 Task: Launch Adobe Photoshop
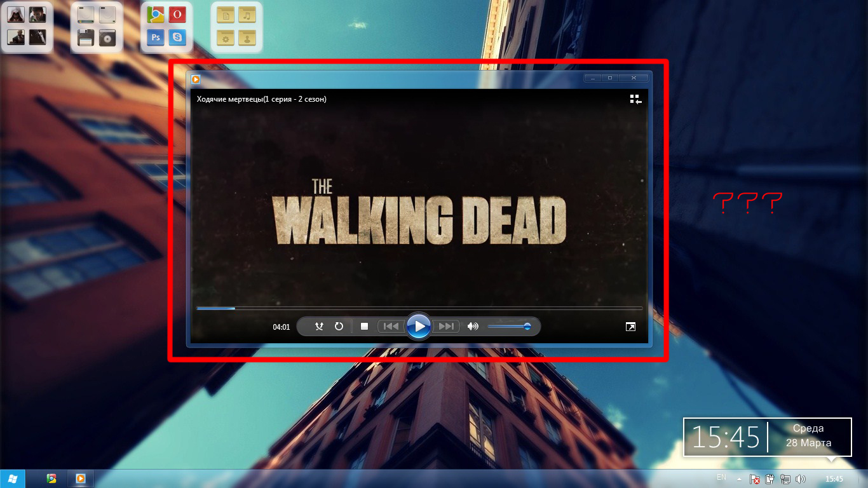pos(156,37)
